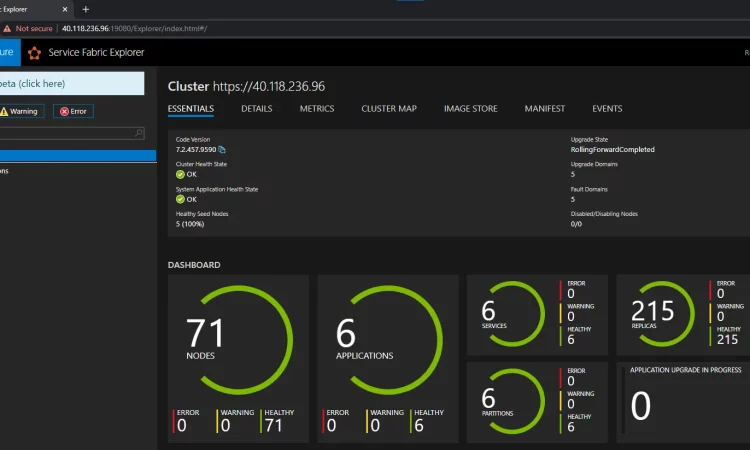The image size is (750, 450).
Task: Click the Applications warning count value
Action: click(375, 425)
